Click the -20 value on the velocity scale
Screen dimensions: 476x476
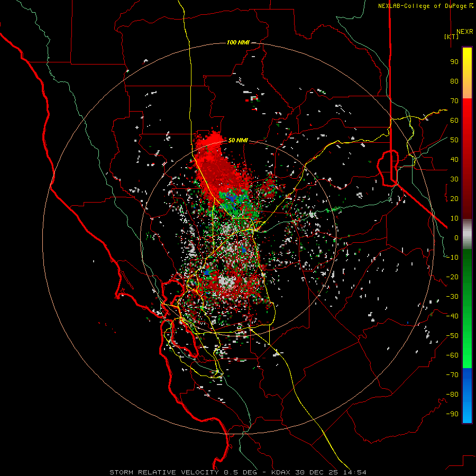[452, 277]
